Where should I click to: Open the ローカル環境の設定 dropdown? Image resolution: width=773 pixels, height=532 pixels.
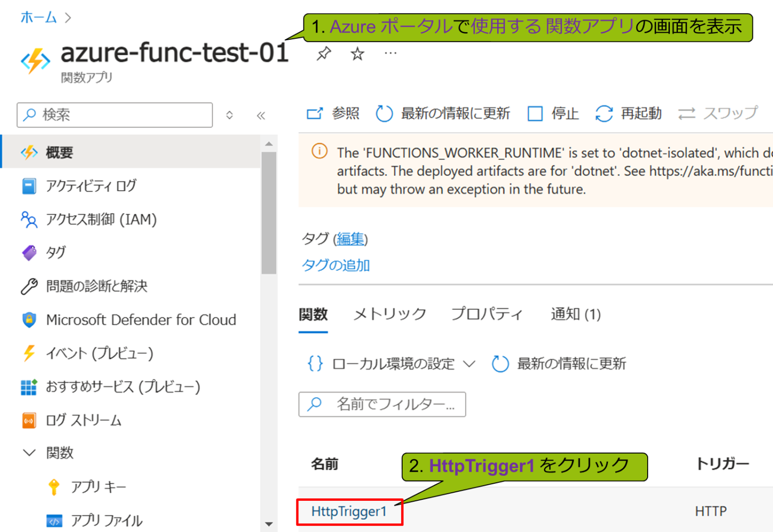394,364
